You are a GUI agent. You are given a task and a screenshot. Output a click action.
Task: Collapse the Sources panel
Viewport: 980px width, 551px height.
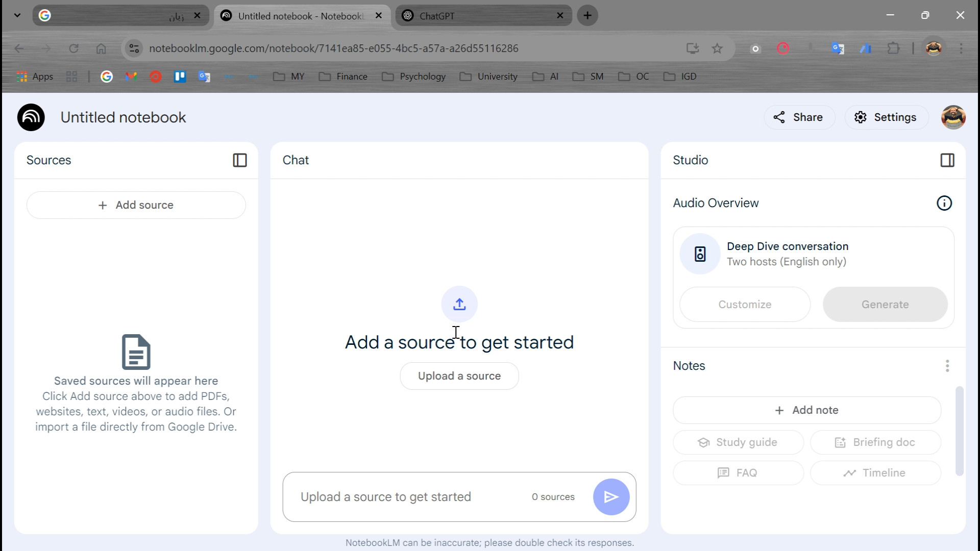click(240, 160)
